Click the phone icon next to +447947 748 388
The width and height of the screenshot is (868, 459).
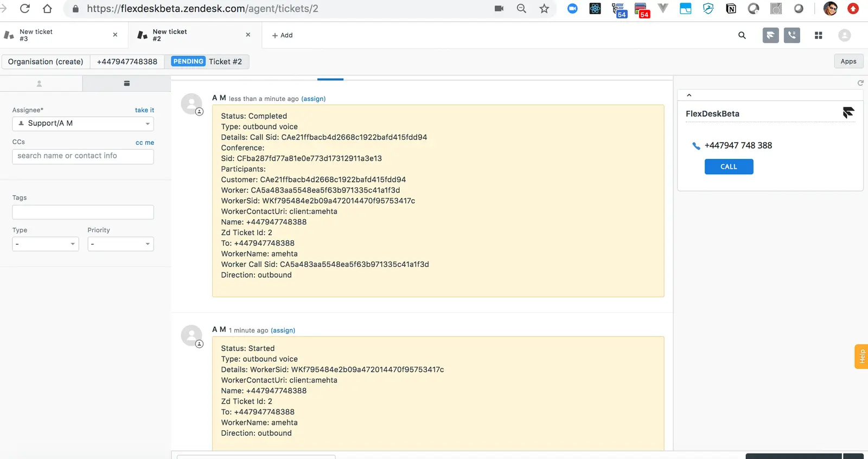696,146
